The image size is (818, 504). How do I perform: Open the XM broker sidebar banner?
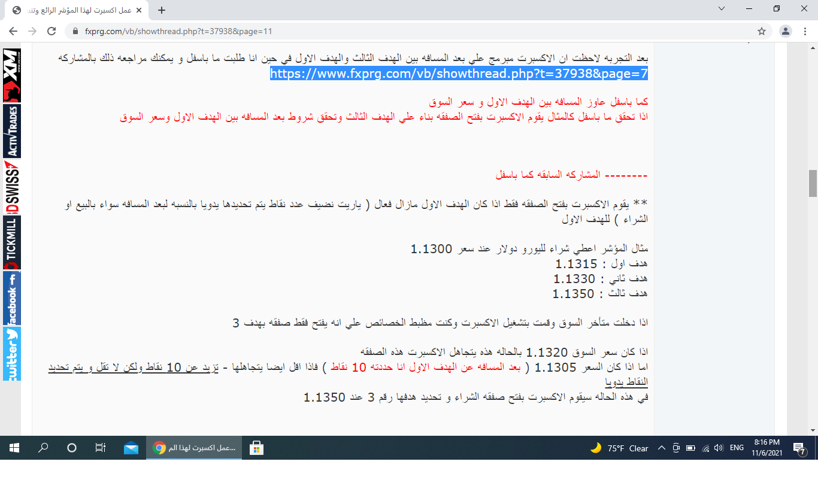12,75
